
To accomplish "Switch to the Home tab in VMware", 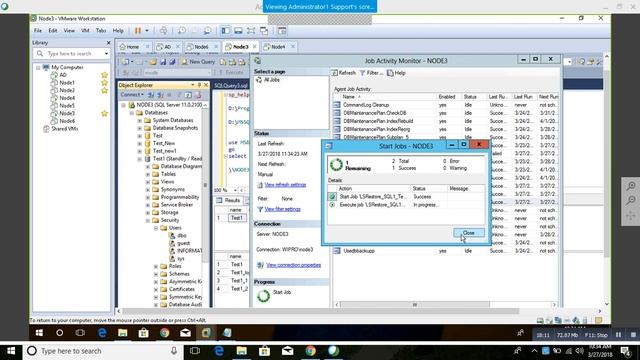I will pos(132,47).
